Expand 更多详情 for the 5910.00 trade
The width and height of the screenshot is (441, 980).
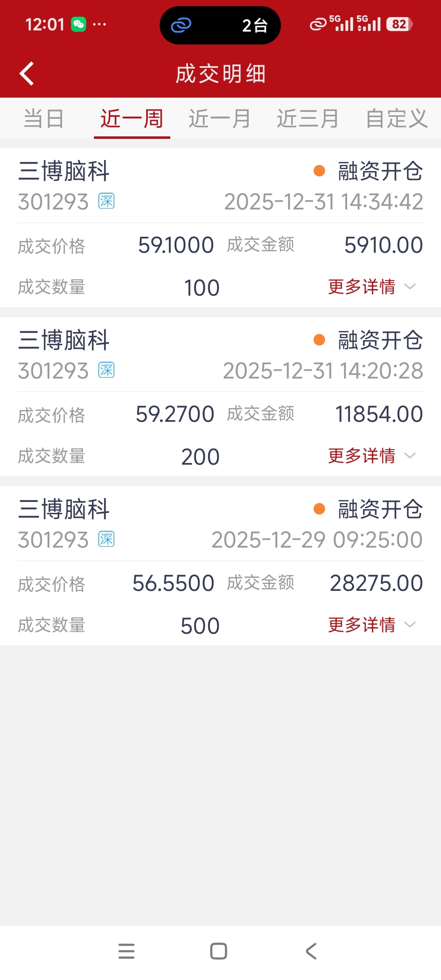click(x=372, y=287)
